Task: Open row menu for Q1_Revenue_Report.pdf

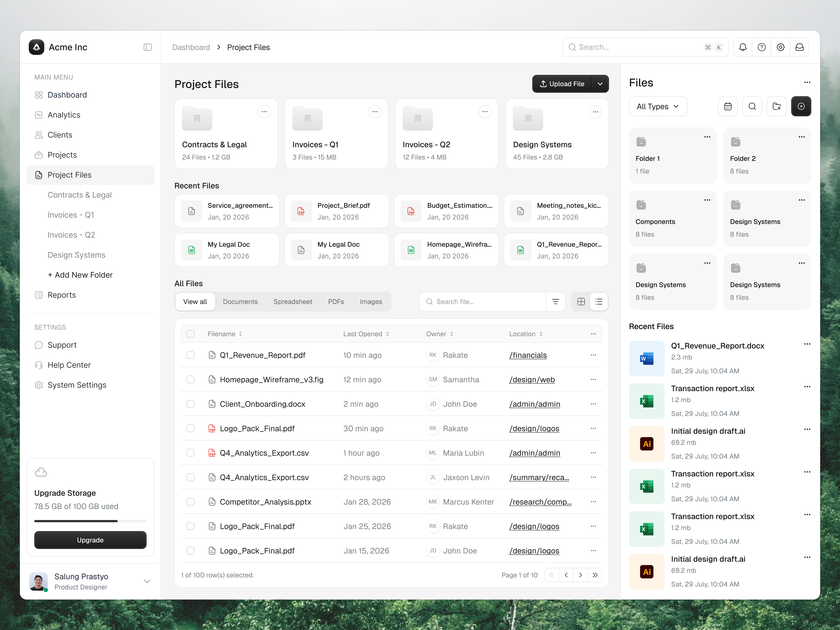Action: pyautogui.click(x=593, y=355)
